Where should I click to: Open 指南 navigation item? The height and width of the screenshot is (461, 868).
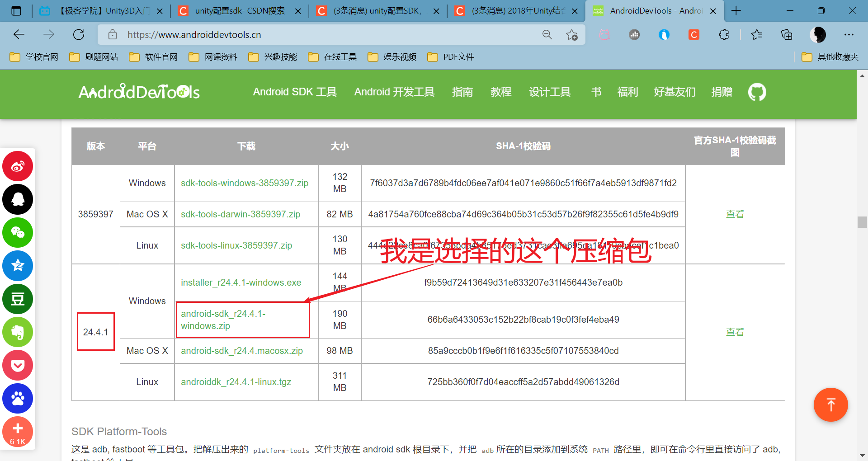click(x=462, y=92)
